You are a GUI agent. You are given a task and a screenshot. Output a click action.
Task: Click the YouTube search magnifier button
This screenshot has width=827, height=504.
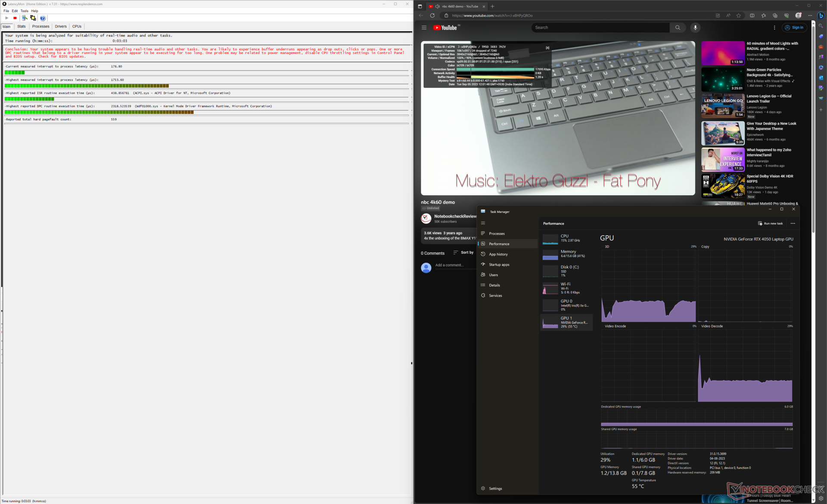click(678, 28)
